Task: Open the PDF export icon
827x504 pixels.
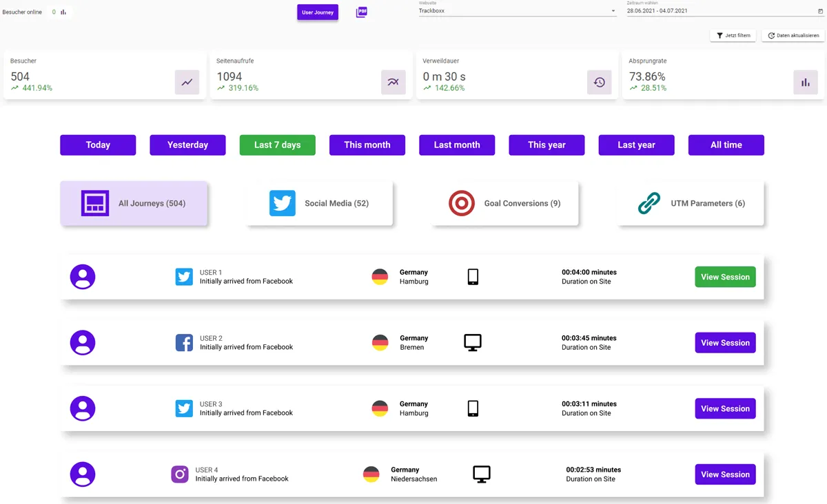Action: coord(360,12)
